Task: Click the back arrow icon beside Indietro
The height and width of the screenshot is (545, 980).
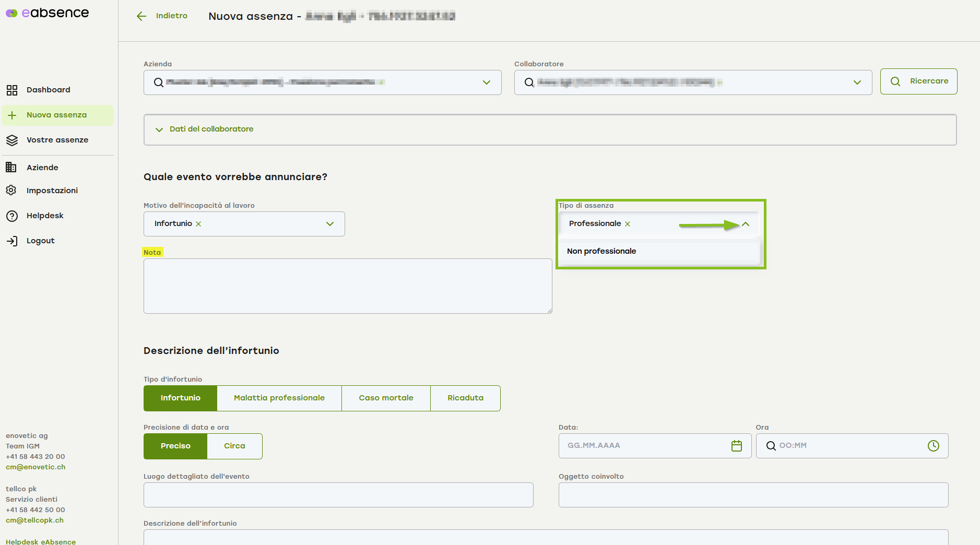Action: coord(141,16)
